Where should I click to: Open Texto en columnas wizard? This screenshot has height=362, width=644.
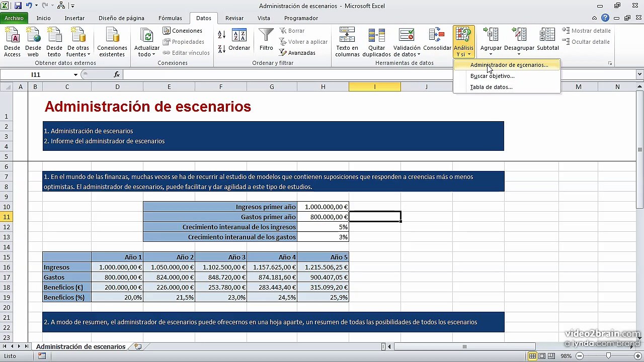(347, 42)
